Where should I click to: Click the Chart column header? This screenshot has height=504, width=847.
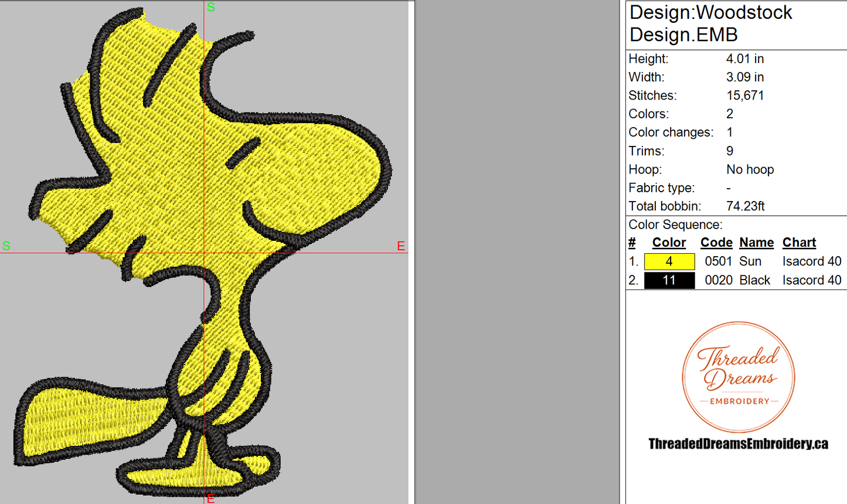click(x=799, y=243)
